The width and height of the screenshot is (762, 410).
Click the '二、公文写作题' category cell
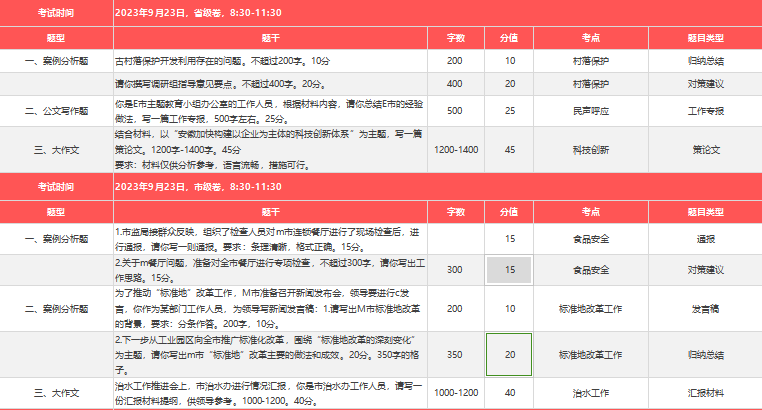pos(56,110)
